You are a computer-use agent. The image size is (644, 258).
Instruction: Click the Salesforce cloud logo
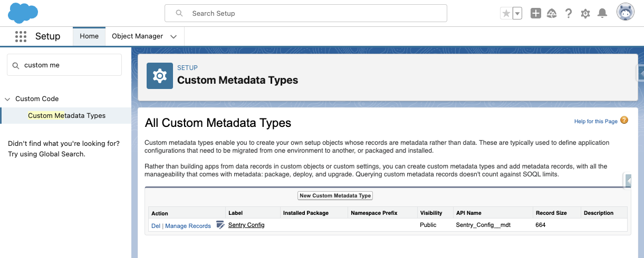pos(23,13)
